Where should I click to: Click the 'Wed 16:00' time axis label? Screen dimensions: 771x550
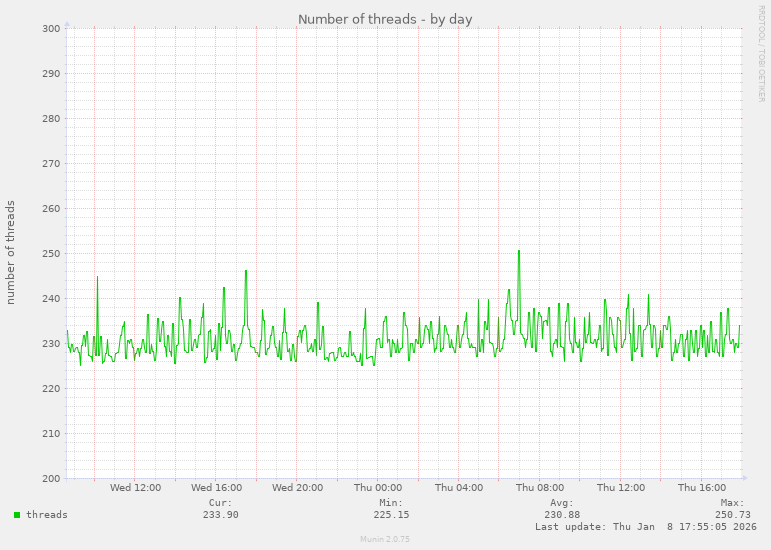pyautogui.click(x=216, y=488)
